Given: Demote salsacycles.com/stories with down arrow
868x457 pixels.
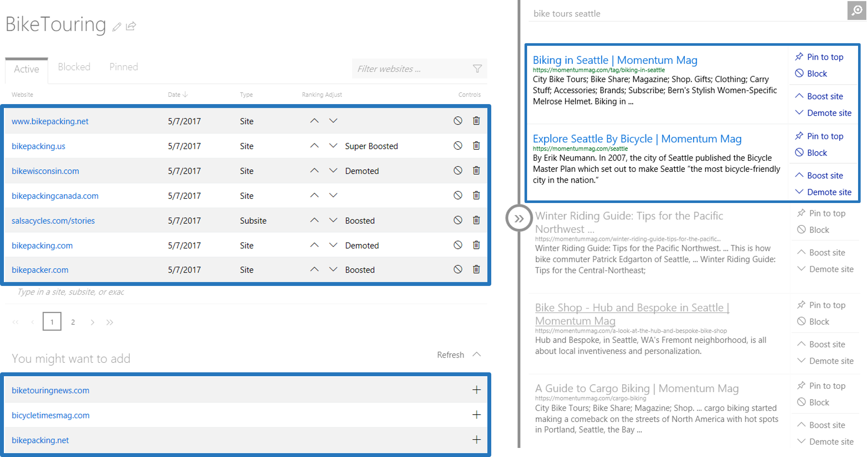Looking at the screenshot, I should point(333,220).
